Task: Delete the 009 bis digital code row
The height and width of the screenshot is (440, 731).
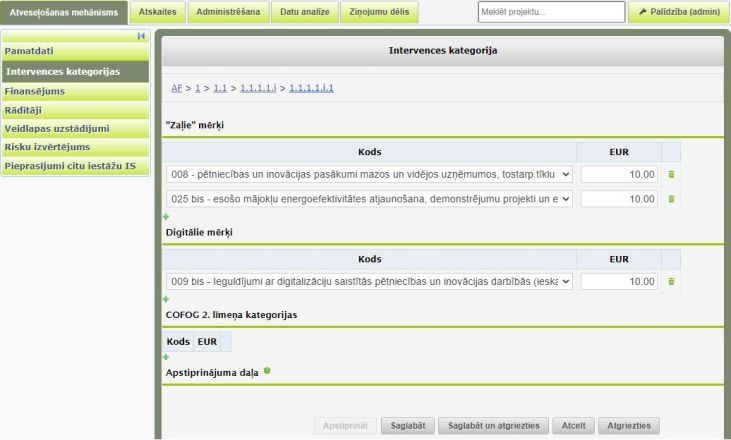Action: (x=671, y=281)
